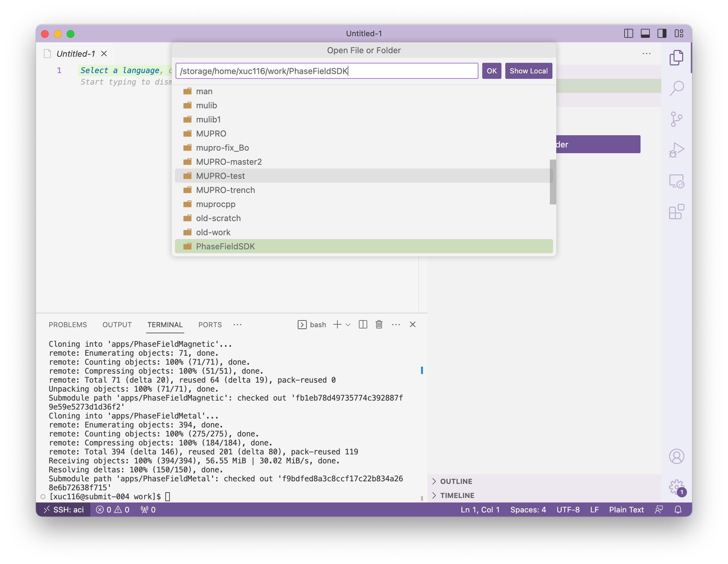Open Remote Explorer view
This screenshot has width=728, height=564.
[676, 181]
